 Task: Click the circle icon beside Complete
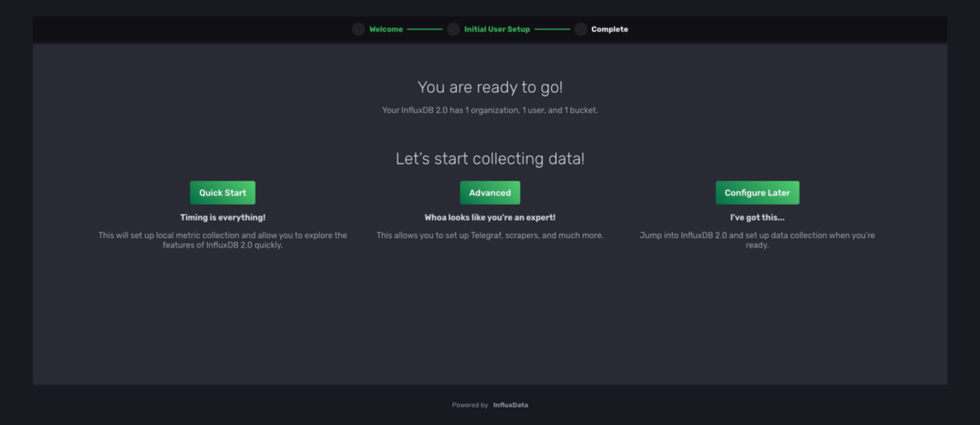click(x=581, y=29)
